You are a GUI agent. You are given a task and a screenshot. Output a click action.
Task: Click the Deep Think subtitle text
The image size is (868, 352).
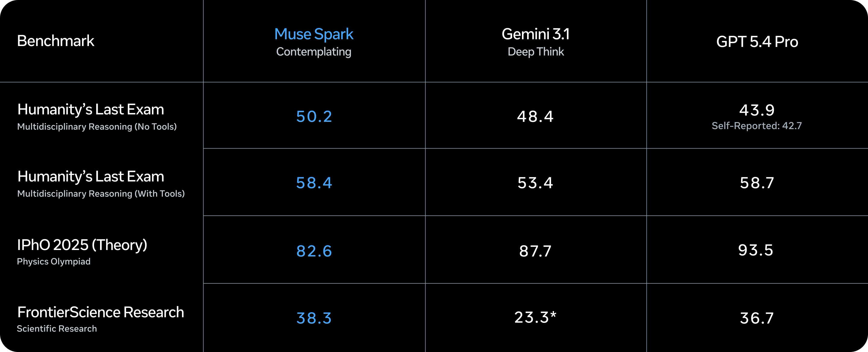(536, 52)
